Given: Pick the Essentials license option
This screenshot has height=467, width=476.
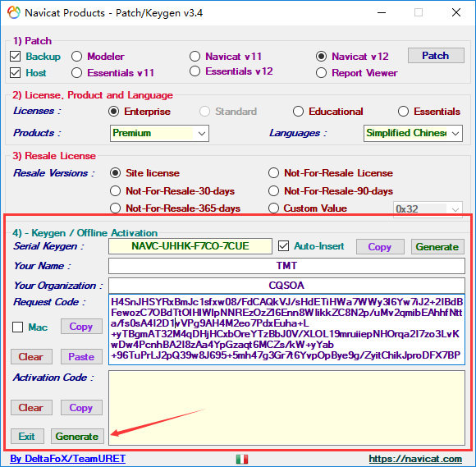Looking at the screenshot, I should pyautogui.click(x=404, y=112).
